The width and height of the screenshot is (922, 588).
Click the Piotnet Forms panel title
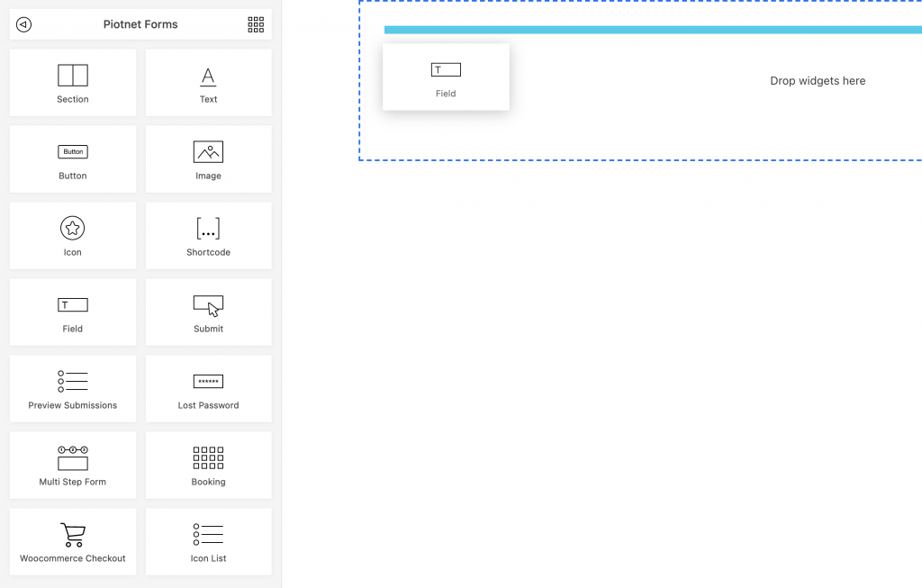(140, 24)
